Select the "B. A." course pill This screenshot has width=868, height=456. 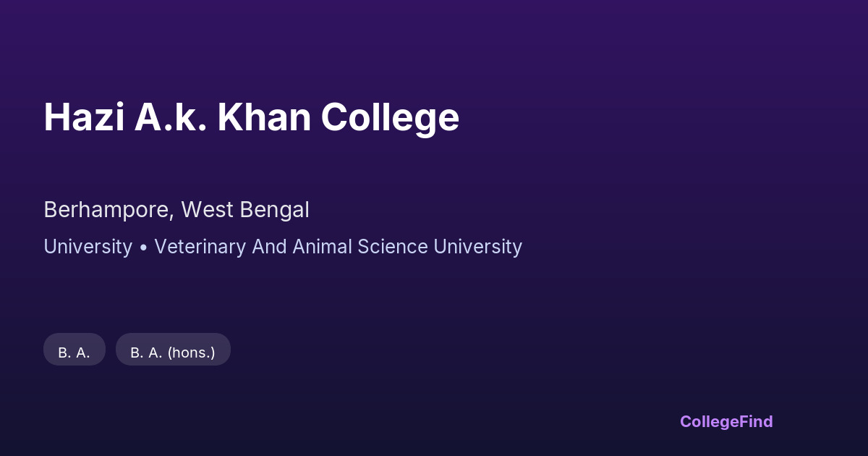tap(74, 352)
